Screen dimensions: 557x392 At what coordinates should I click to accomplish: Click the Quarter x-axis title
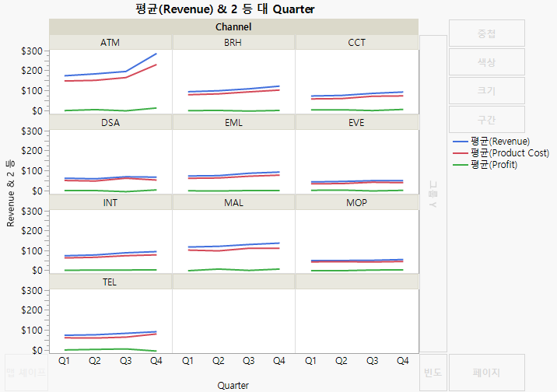[x=233, y=385]
